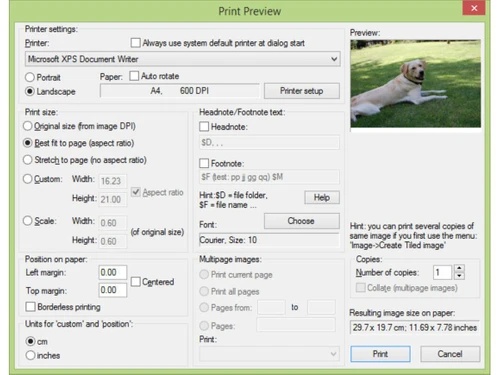
Task: Click the Left margin field
Action: (x=113, y=272)
